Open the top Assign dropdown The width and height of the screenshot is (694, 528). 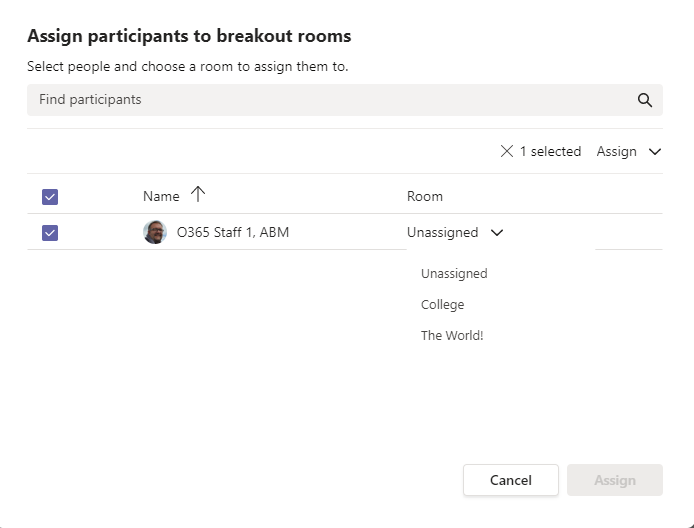[617, 152]
